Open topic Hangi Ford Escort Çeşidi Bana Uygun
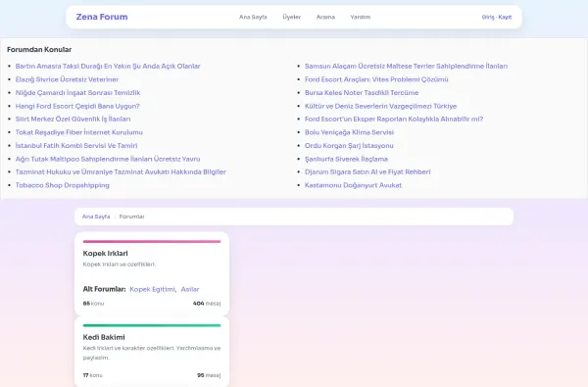588x387 pixels. (x=77, y=106)
